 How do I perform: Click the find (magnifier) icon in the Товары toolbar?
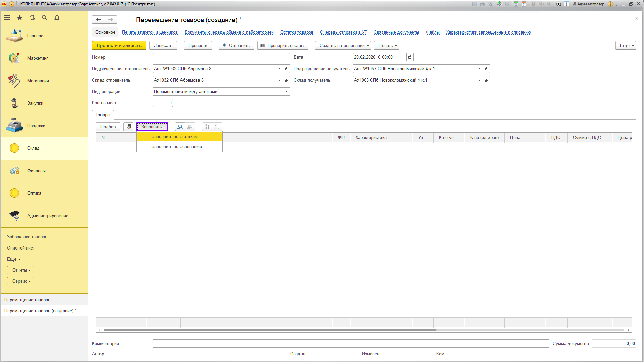point(180,127)
